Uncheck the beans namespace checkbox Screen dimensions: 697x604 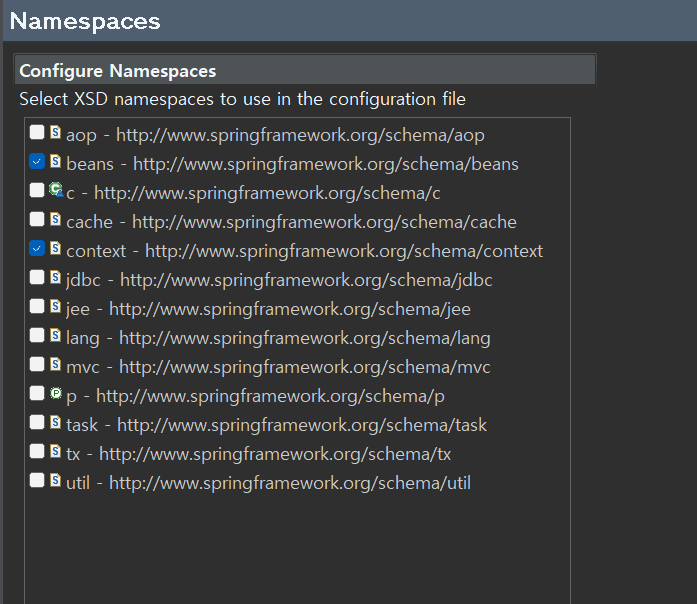(37, 161)
